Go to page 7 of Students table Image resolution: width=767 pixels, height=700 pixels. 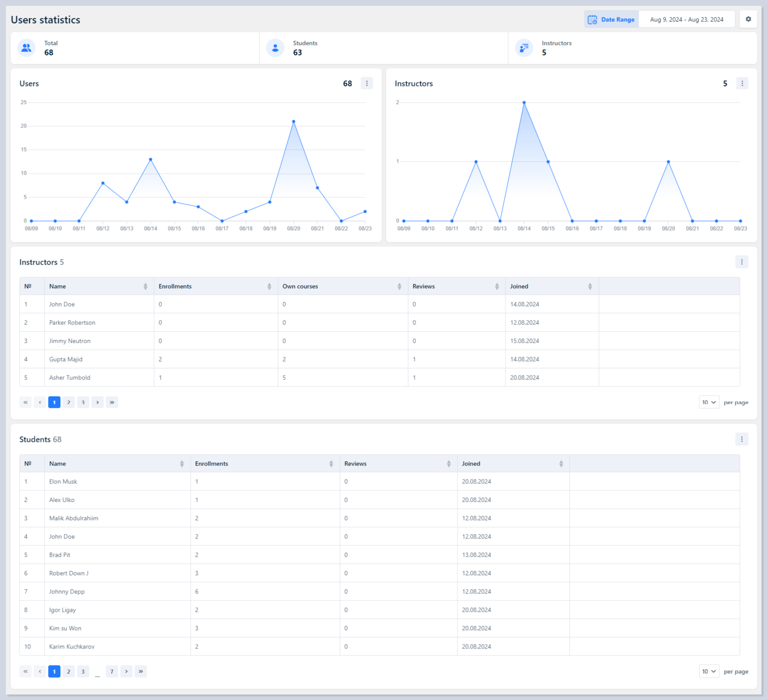(112, 671)
